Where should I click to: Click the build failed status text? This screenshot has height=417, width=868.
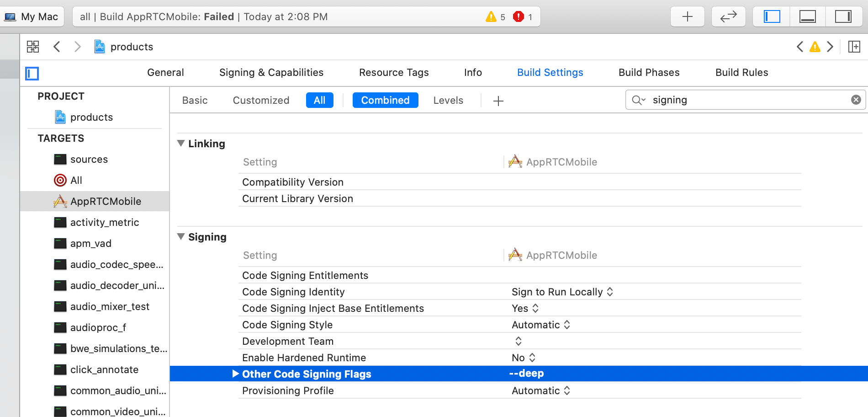pos(204,17)
